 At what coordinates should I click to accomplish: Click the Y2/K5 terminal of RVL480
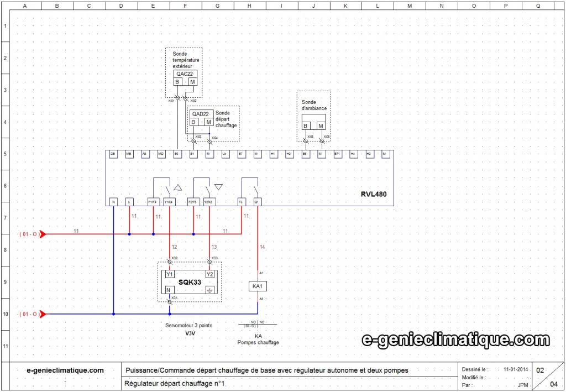tap(209, 202)
